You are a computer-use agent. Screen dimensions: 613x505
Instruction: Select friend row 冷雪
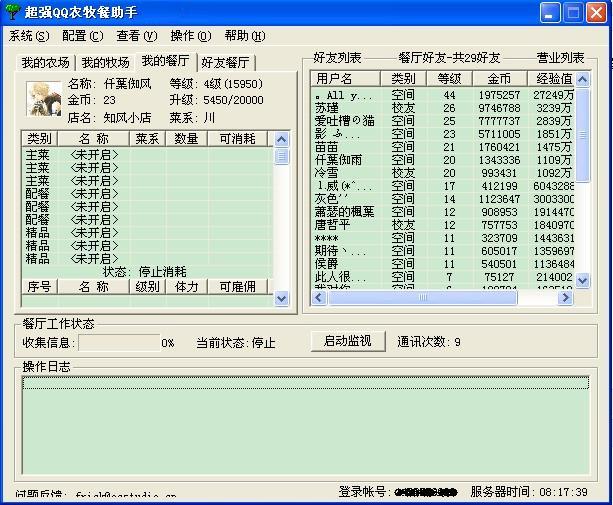[444, 173]
